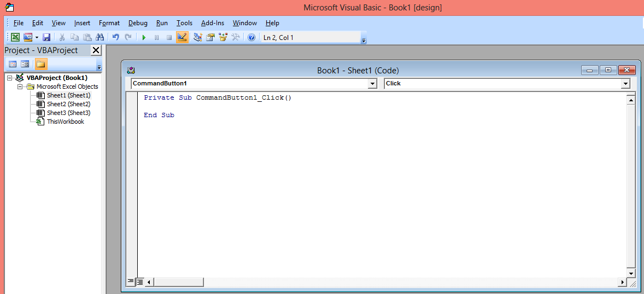
Task: Close the Project - VBAProject panel
Action: pyautogui.click(x=96, y=50)
